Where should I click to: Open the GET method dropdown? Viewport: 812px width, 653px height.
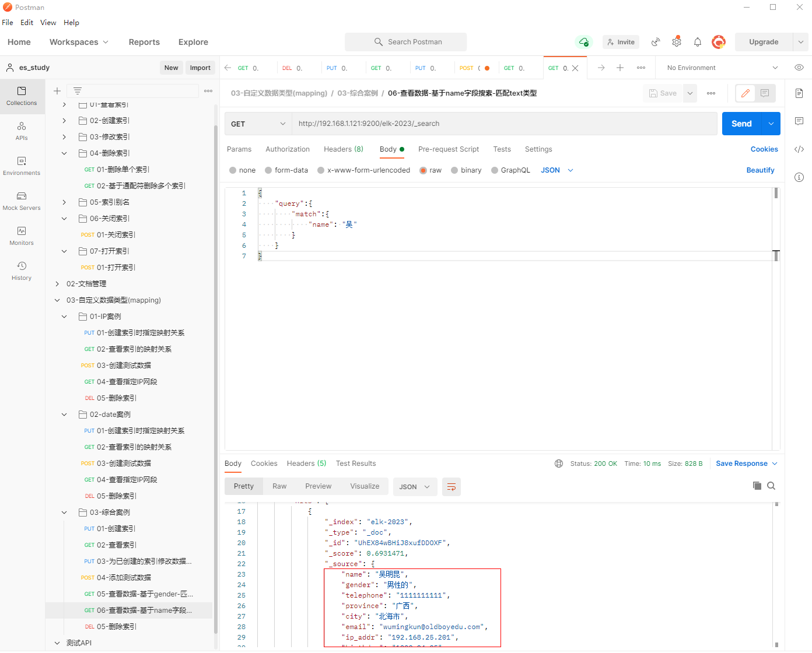tap(258, 124)
